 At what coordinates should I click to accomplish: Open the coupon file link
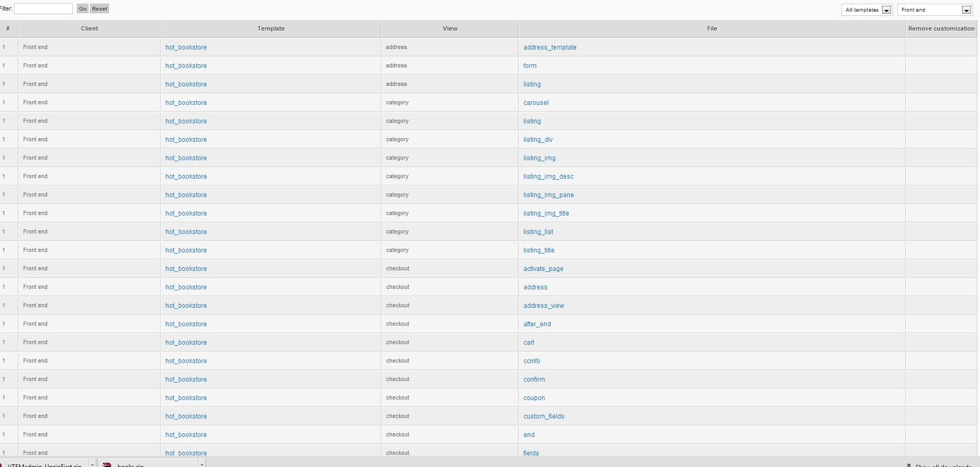tap(534, 398)
